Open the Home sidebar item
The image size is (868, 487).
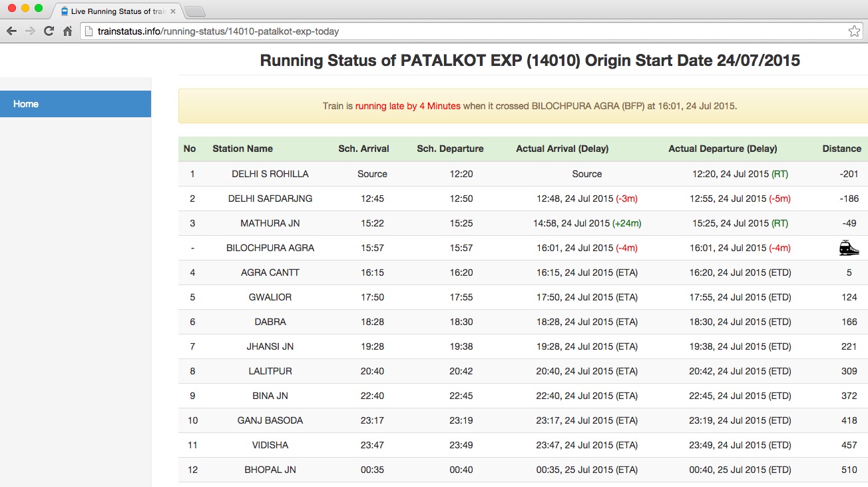tap(75, 104)
